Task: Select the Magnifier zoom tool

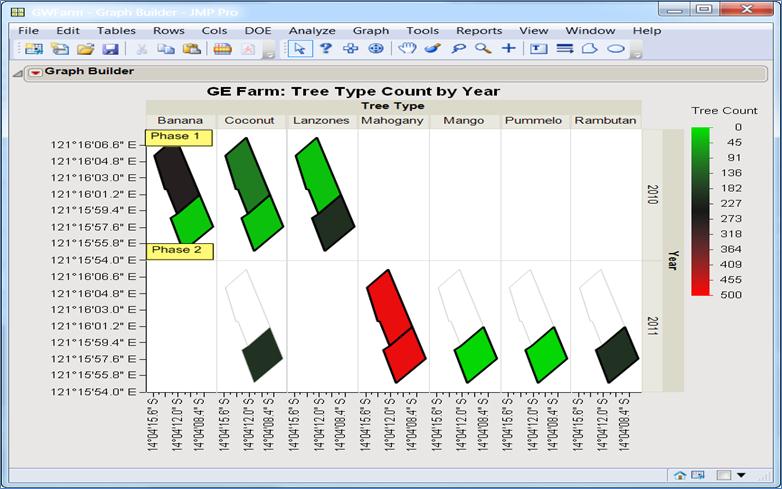Action: pos(483,48)
